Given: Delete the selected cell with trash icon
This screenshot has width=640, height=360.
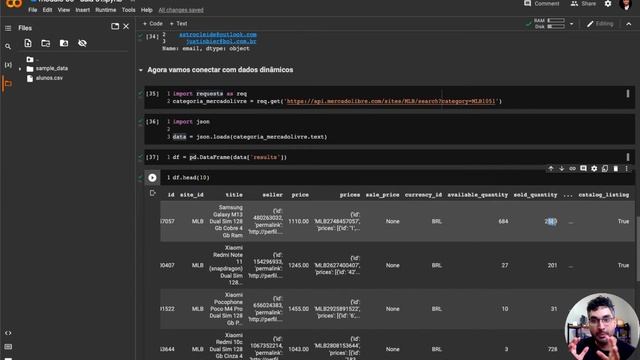Looking at the screenshot, I should (616, 169).
